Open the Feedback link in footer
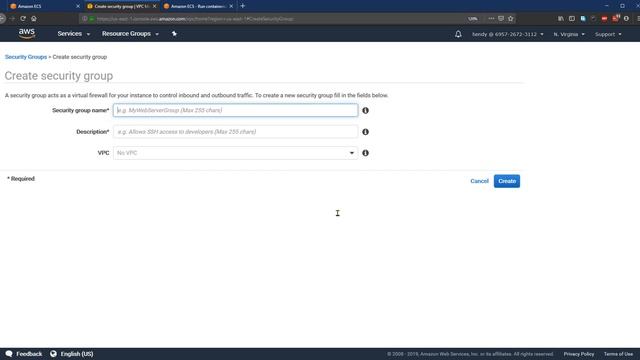Image resolution: width=640 pixels, height=360 pixels. pos(29,354)
